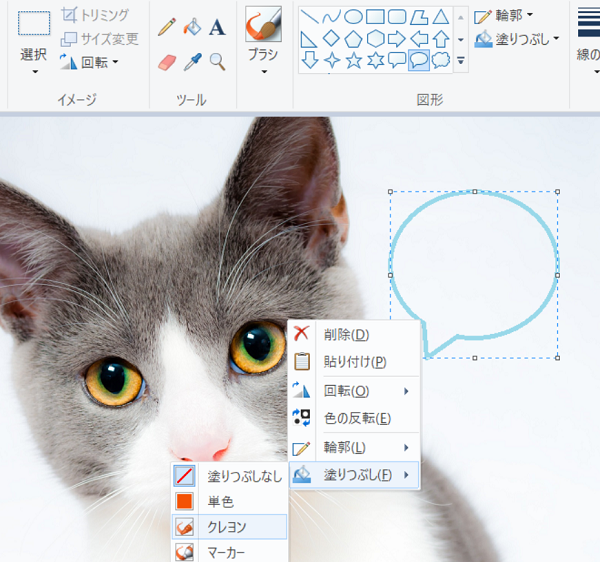This screenshot has height=562, width=600.
Task: Click the left-middle handle of speech bubble
Action: point(390,275)
